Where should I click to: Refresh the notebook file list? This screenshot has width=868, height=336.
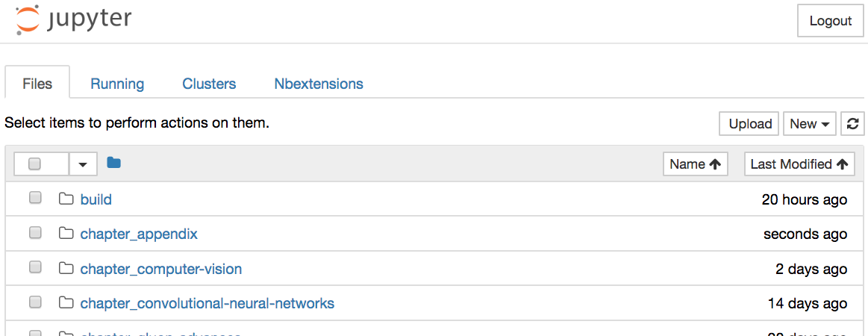pos(852,124)
